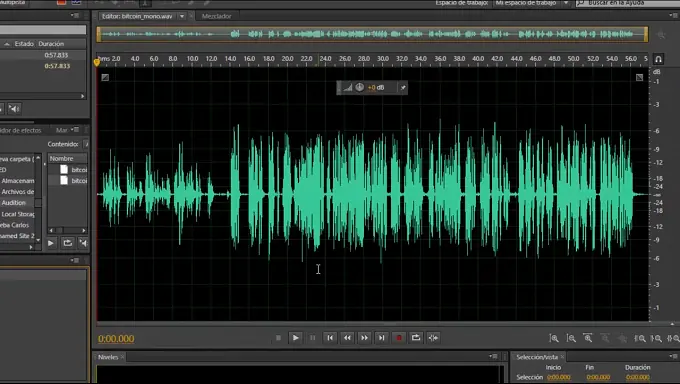Click the Stop transport button
Screen dimensions: 680x384
278,338
